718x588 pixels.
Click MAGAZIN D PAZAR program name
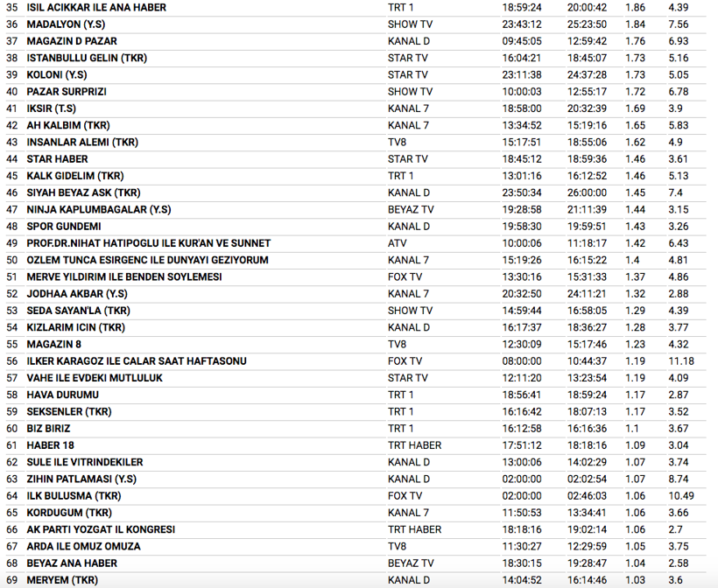(x=72, y=41)
